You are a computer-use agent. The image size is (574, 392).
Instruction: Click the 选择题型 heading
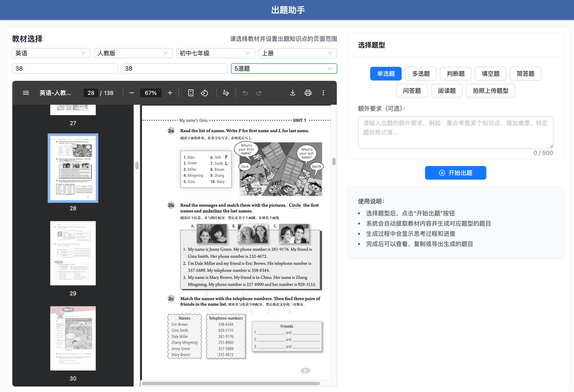tap(372, 45)
